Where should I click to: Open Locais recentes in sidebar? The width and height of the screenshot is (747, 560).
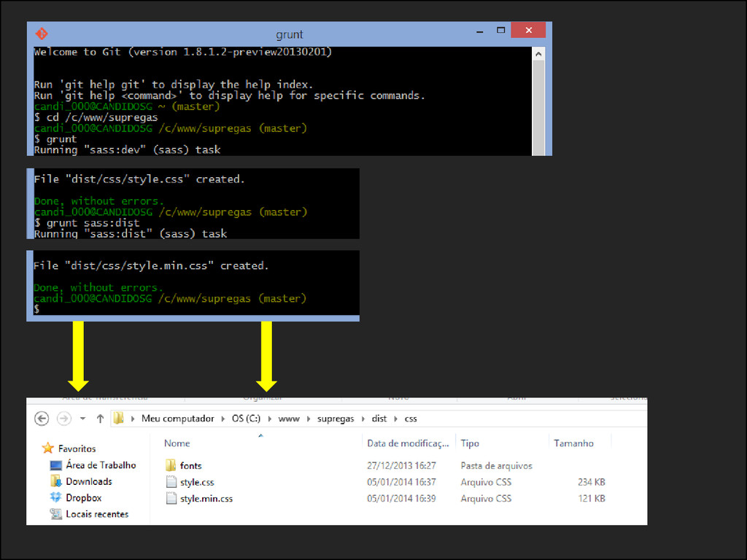97,514
